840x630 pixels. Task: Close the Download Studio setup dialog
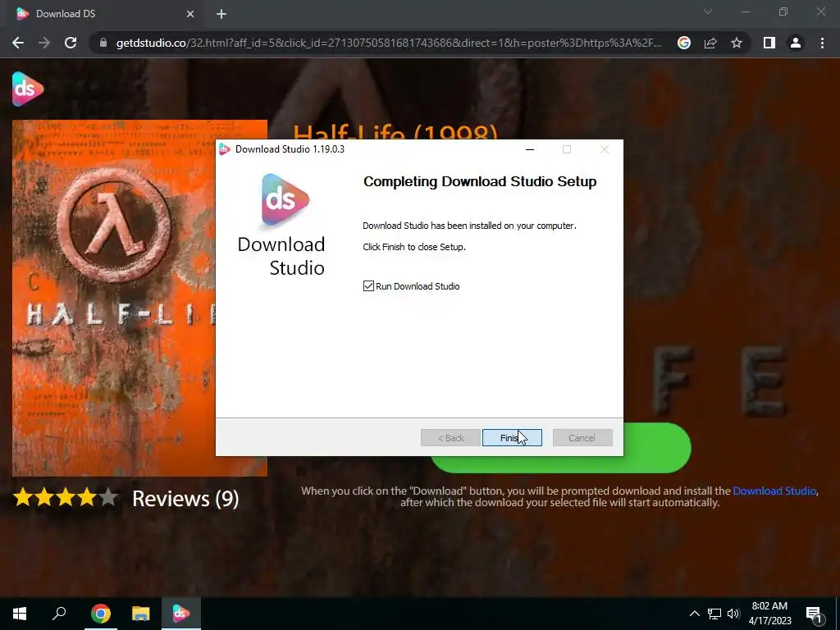[x=605, y=149]
